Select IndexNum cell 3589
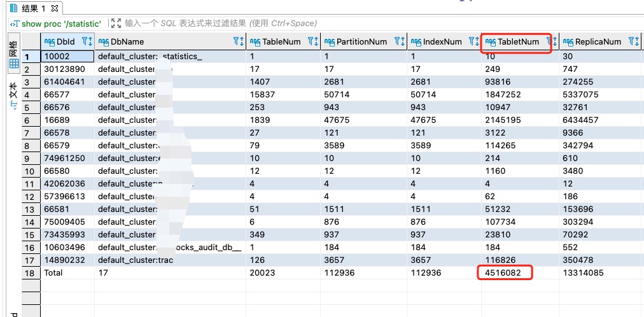 444,145
